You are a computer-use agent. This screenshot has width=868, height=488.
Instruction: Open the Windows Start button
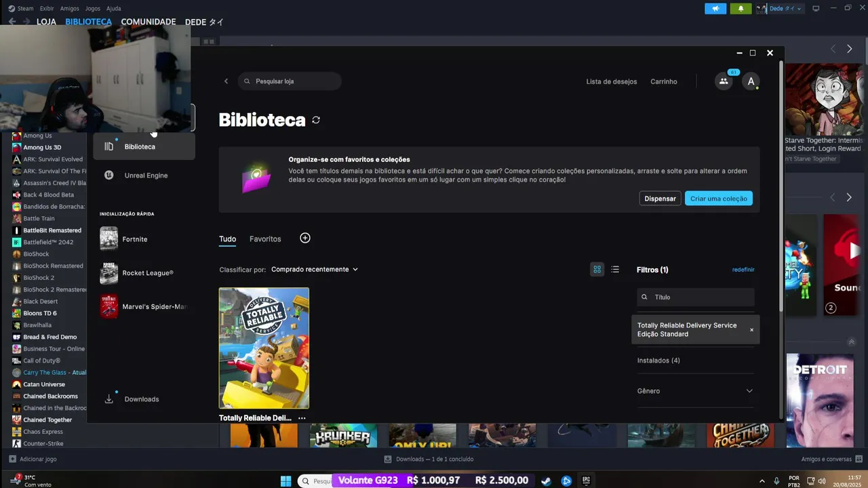285,481
